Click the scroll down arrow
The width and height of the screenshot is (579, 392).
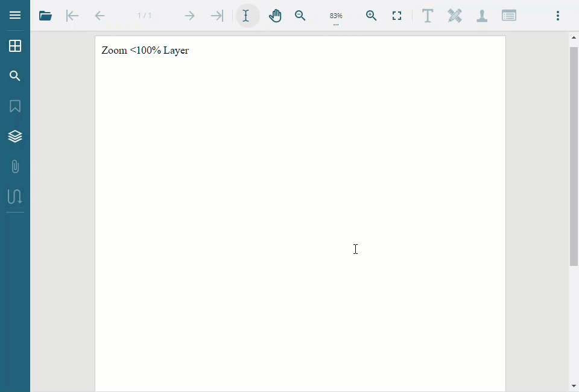pos(574,387)
